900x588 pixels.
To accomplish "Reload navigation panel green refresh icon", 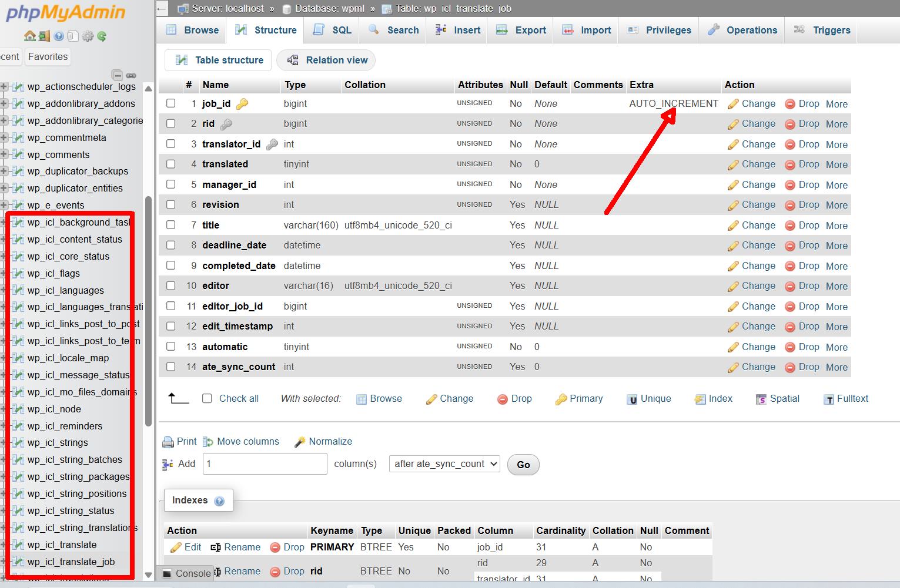I will [102, 36].
